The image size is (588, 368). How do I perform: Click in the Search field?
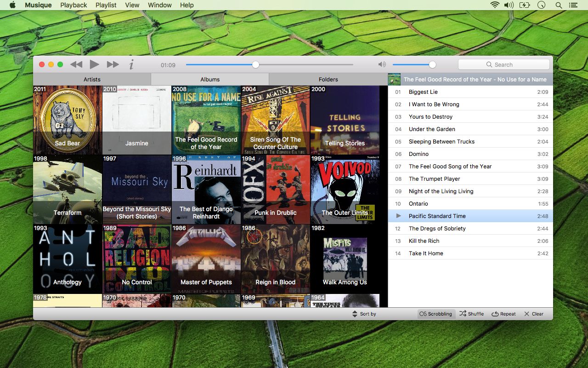pos(504,64)
